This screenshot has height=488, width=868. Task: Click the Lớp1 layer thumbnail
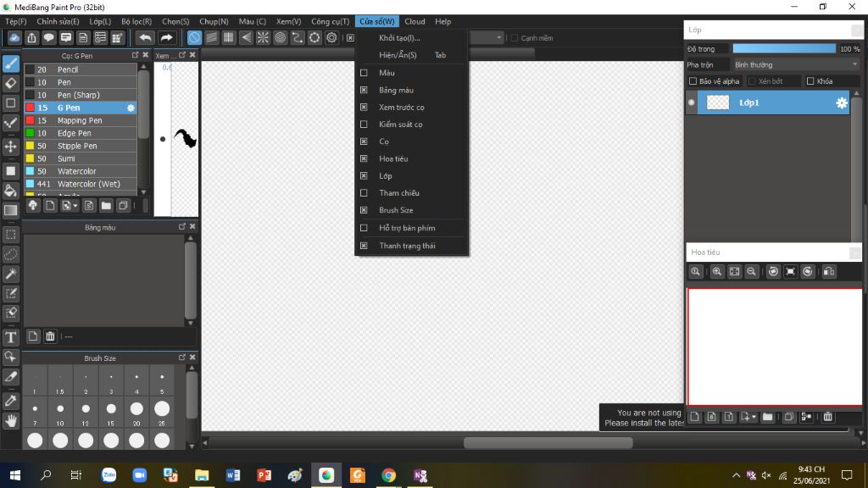(717, 103)
